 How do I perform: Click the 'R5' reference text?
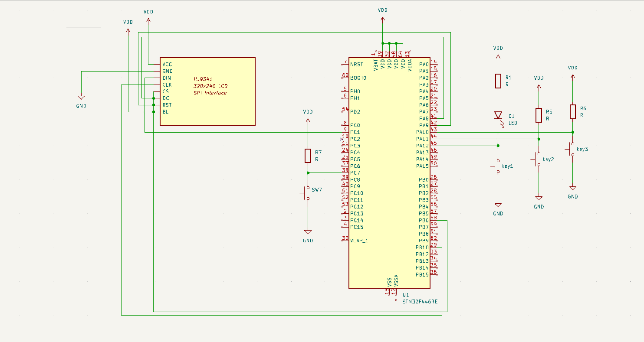549,111
